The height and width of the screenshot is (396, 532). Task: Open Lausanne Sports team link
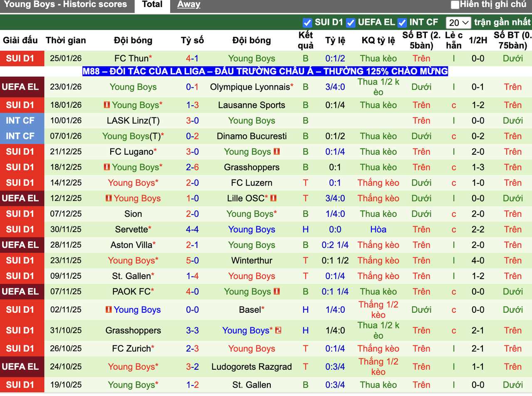(x=252, y=105)
